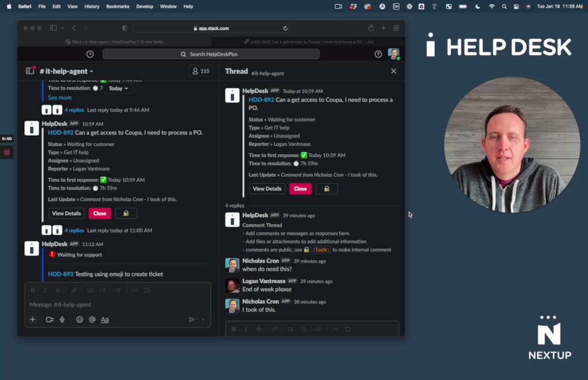Click the red Close button in Thread panel
Screen dimensions: 588x380
point(300,189)
